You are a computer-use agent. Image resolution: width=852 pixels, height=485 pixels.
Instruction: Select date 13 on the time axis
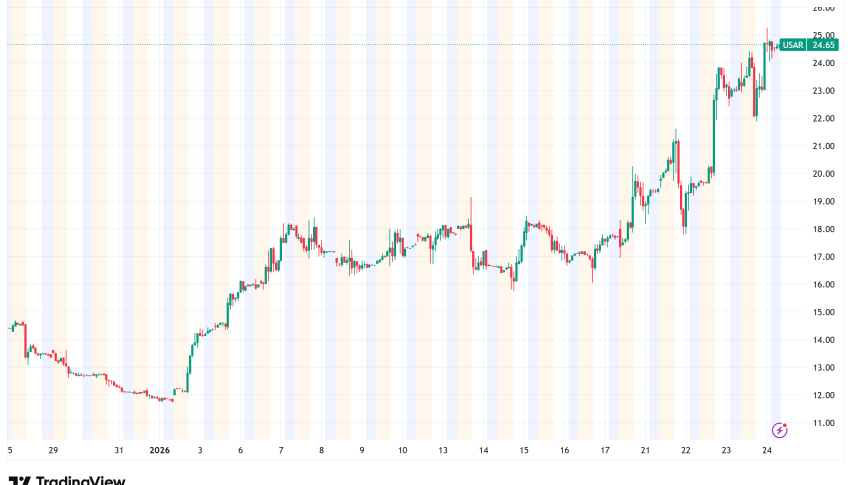[442, 451]
